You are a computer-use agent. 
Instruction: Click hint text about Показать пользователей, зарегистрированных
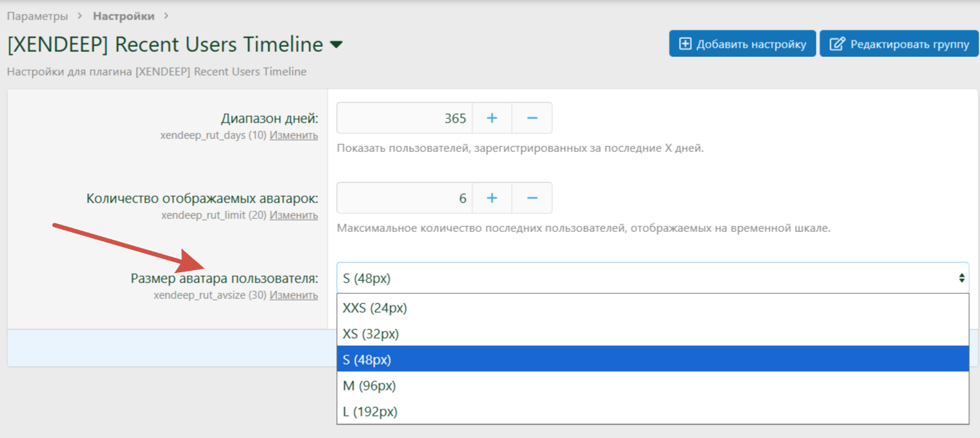point(520,148)
